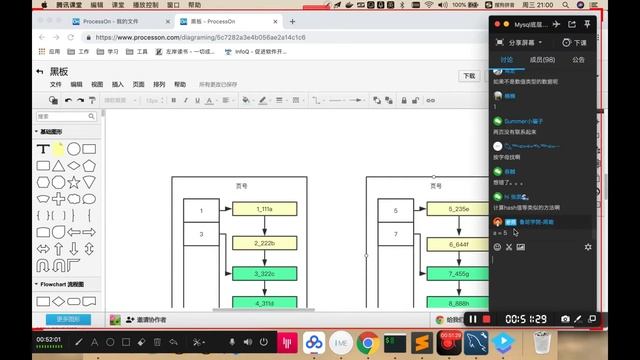The width and height of the screenshot is (640, 360).
Task: Open the chat settings gear icon
Action: 588,247
